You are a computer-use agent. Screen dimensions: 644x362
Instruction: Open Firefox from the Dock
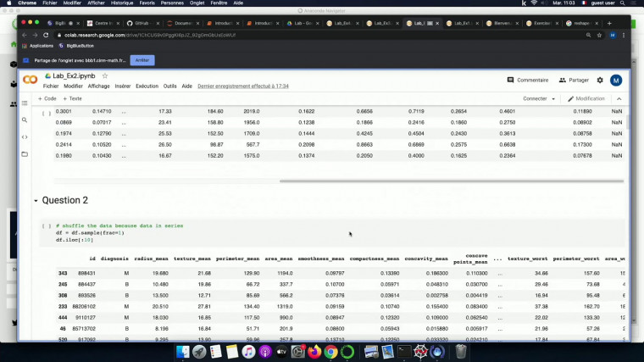(314, 352)
